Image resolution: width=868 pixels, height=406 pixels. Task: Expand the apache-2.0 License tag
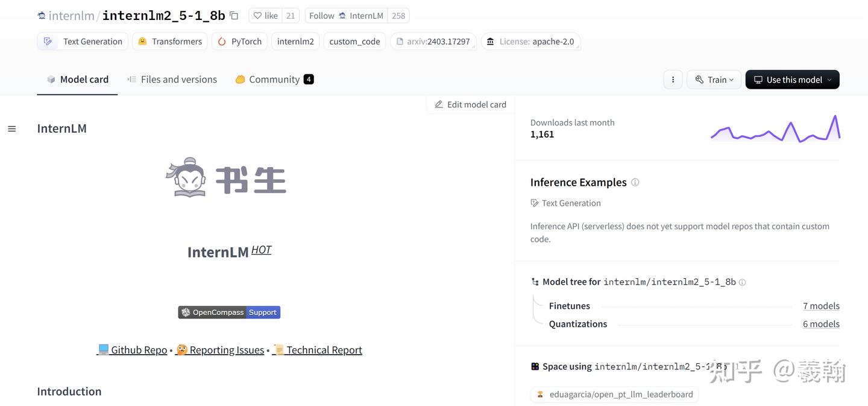coord(530,41)
